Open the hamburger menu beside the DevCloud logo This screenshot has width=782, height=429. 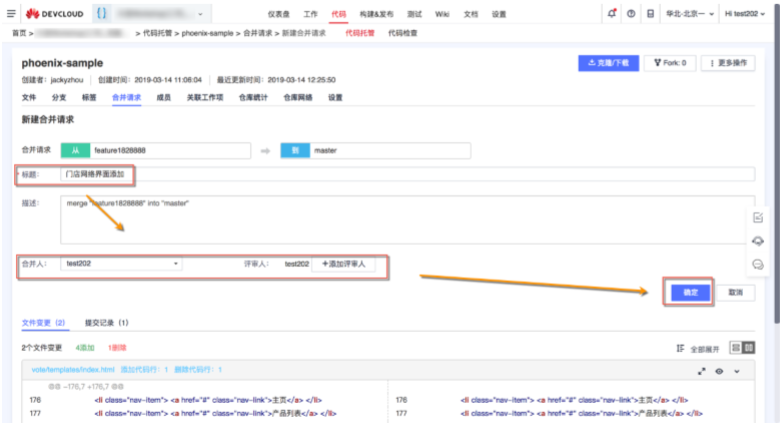click(x=11, y=13)
